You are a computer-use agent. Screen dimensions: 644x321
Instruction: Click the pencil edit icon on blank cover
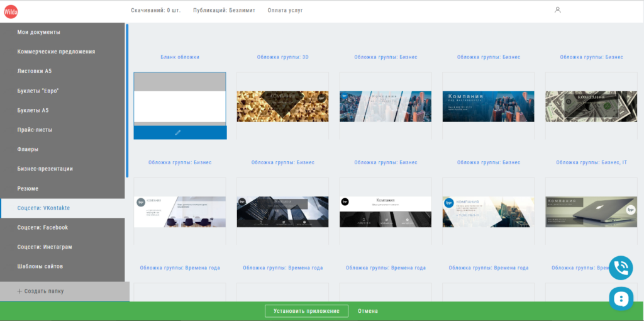178,133
